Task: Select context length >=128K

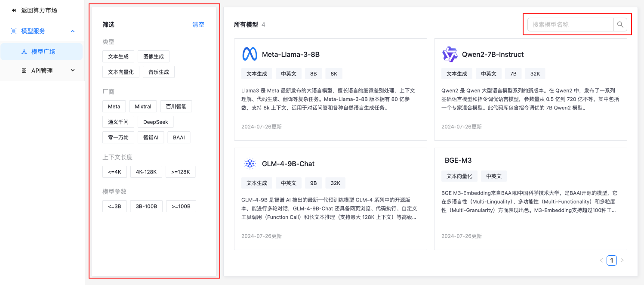Action: [181, 172]
